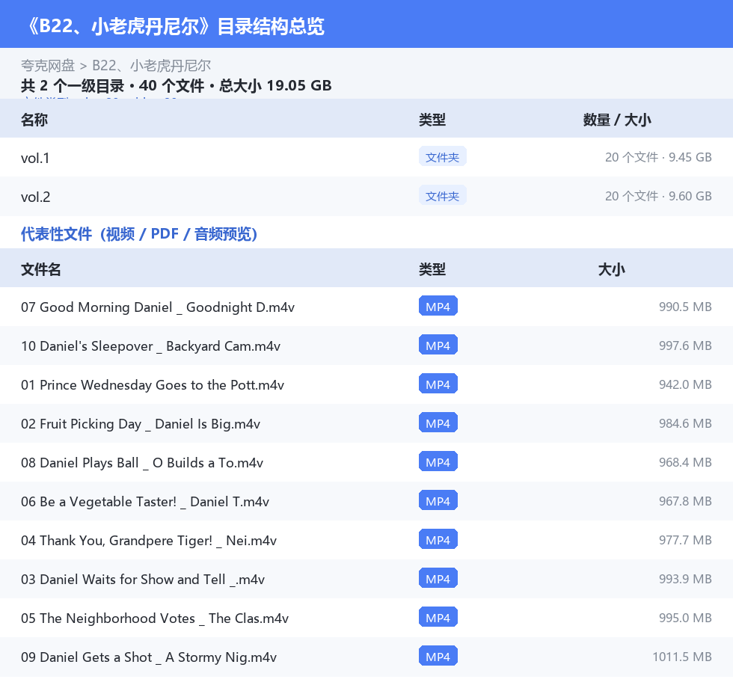733x700 pixels.
Task: Click the MP4 badge for 09 Daniel Gets a Shot
Action: coord(438,656)
